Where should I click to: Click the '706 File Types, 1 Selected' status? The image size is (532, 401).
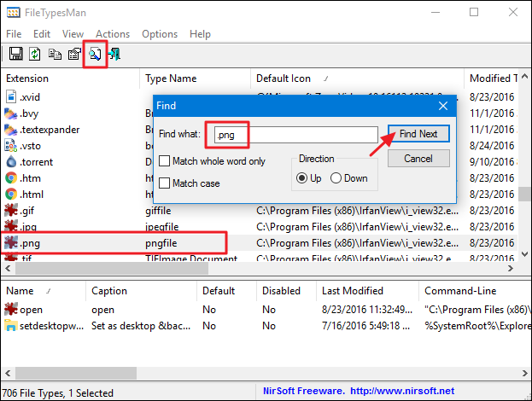[x=58, y=392]
